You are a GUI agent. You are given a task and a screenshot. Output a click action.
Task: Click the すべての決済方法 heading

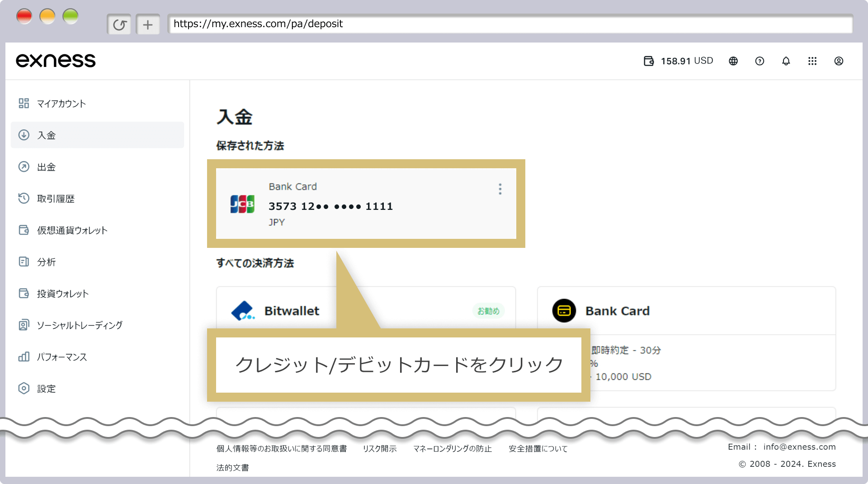(255, 263)
